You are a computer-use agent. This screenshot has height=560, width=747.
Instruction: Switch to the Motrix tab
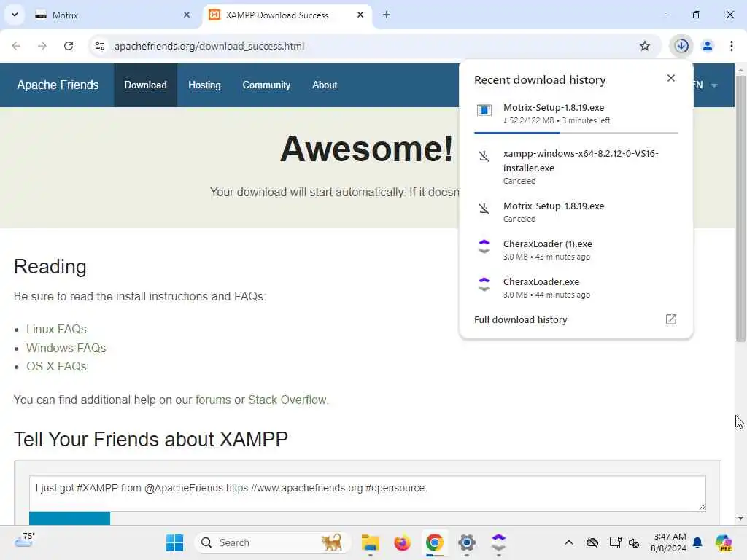point(113,15)
